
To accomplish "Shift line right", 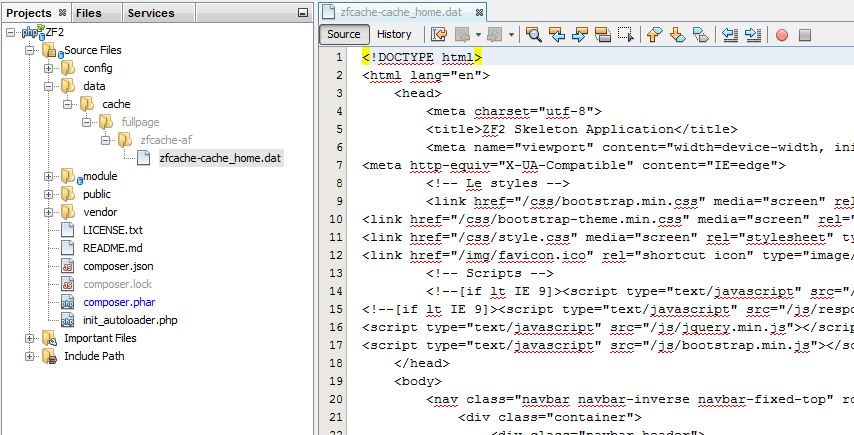I will [752, 35].
